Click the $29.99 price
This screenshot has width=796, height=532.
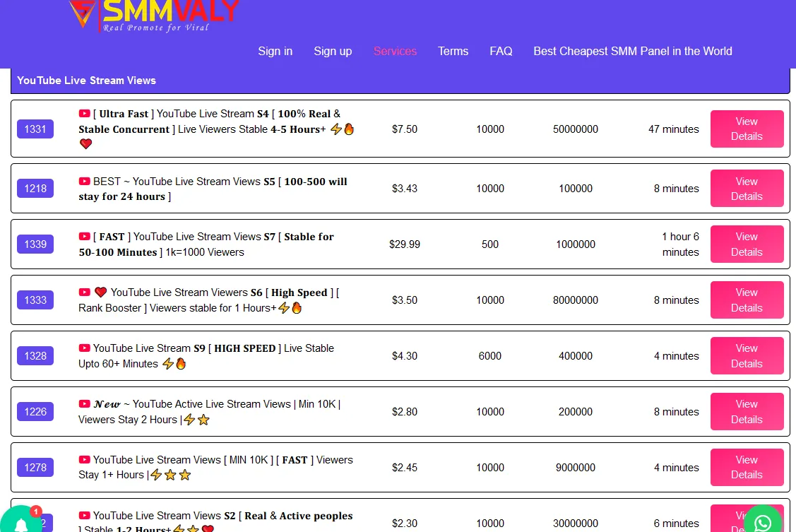tap(405, 244)
